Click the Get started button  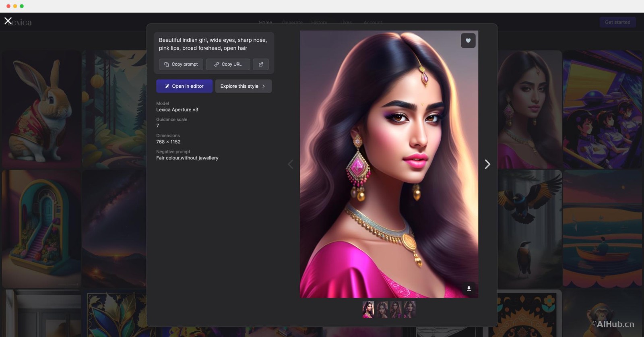click(x=617, y=22)
